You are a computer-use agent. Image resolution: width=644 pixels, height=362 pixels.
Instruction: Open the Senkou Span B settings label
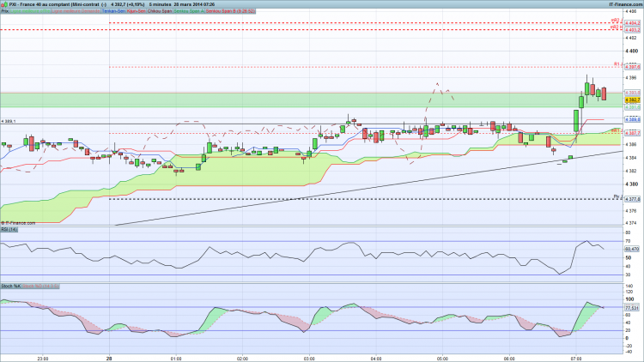[x=230, y=11]
